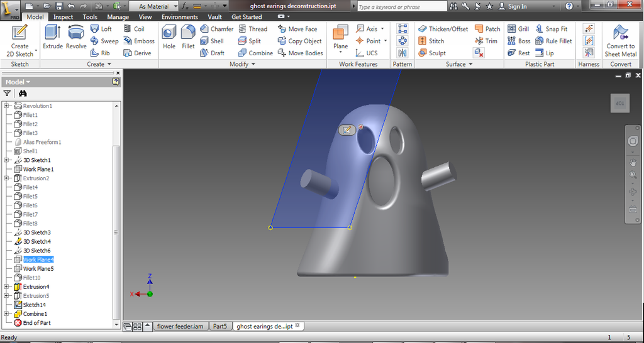Click Sign In
The width and height of the screenshot is (644, 343).
517,6
